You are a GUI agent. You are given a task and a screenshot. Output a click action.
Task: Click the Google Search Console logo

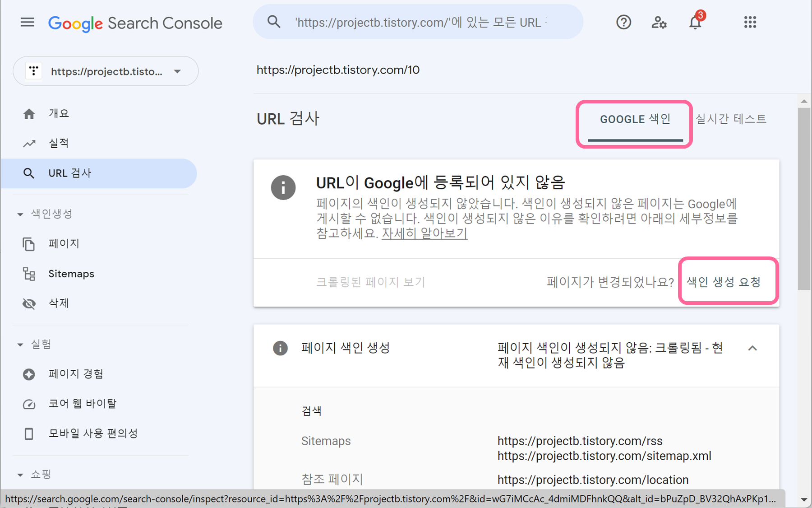pos(135,23)
